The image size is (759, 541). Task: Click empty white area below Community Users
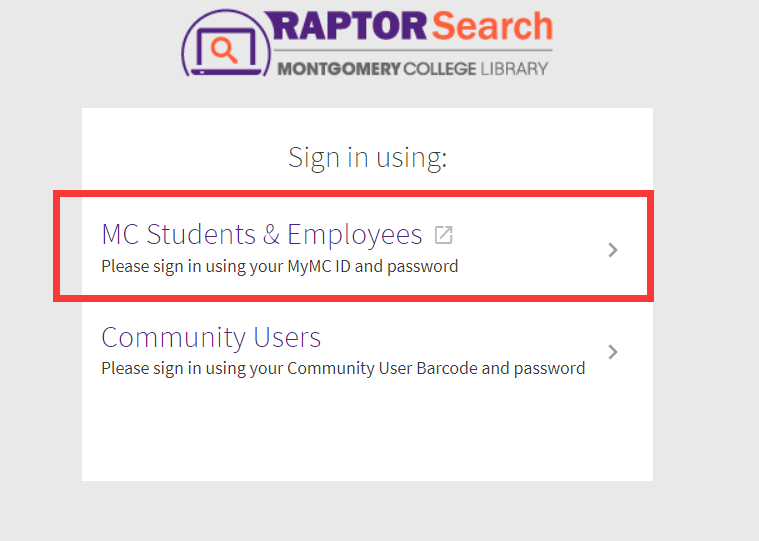(x=367, y=430)
